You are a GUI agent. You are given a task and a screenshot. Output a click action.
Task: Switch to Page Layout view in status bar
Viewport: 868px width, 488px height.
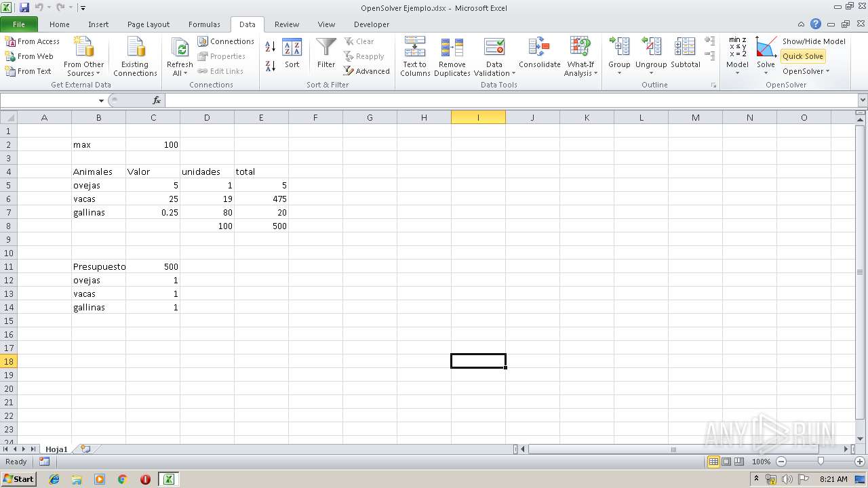(x=726, y=462)
